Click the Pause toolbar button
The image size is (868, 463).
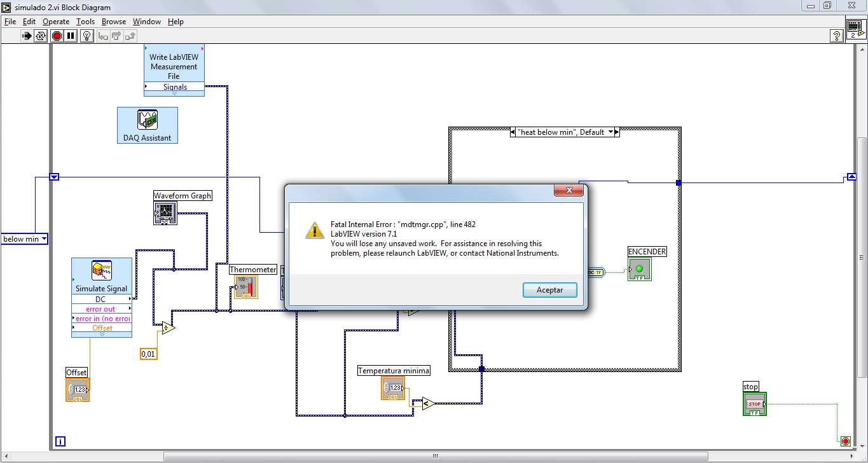pyautogui.click(x=71, y=36)
